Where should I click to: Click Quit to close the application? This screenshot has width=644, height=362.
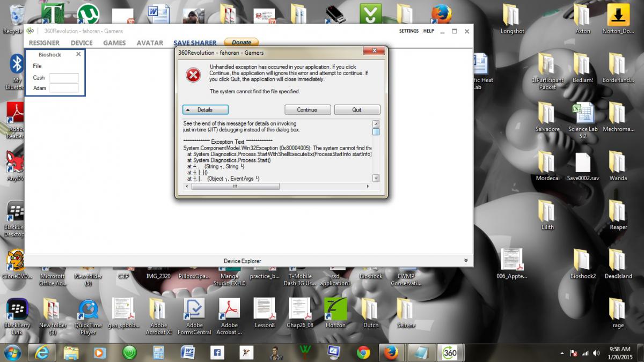[357, 109]
